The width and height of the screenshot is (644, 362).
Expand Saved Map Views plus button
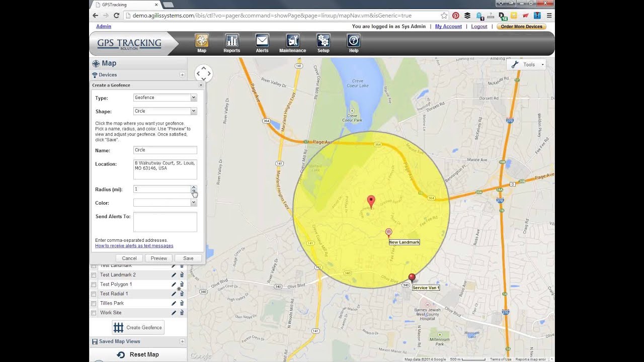[x=182, y=341]
